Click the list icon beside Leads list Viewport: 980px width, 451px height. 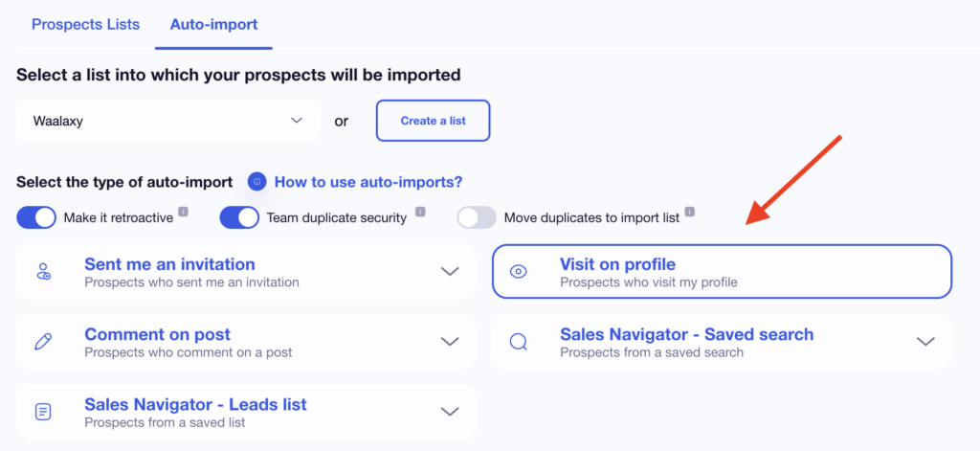[42, 412]
